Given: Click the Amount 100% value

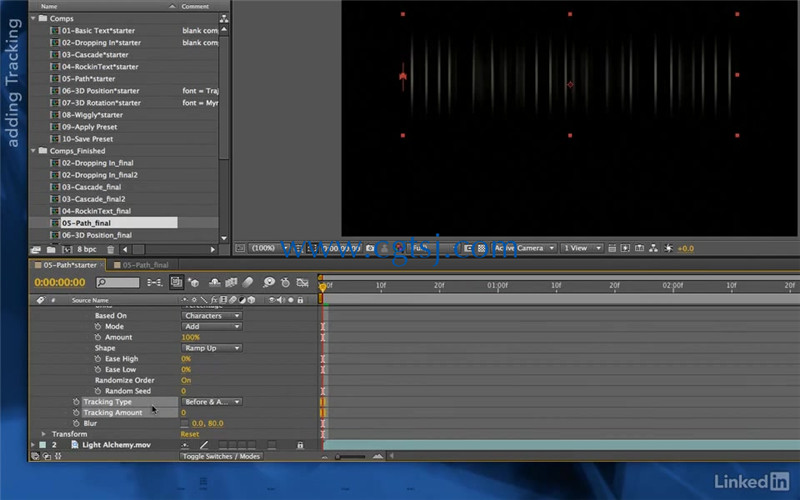Looking at the screenshot, I should [190, 337].
